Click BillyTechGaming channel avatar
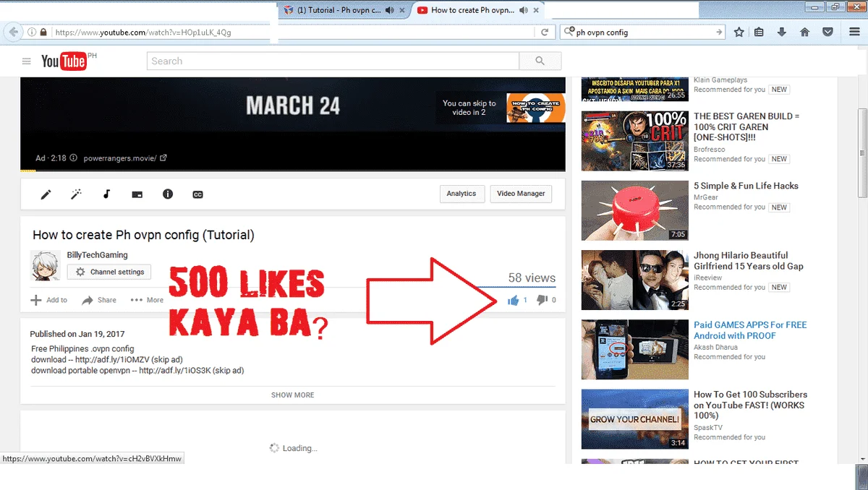 point(45,265)
